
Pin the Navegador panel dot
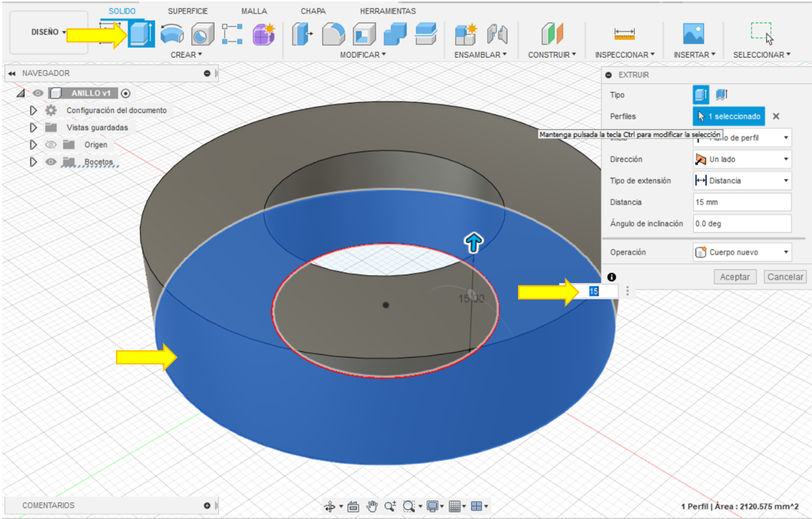207,74
